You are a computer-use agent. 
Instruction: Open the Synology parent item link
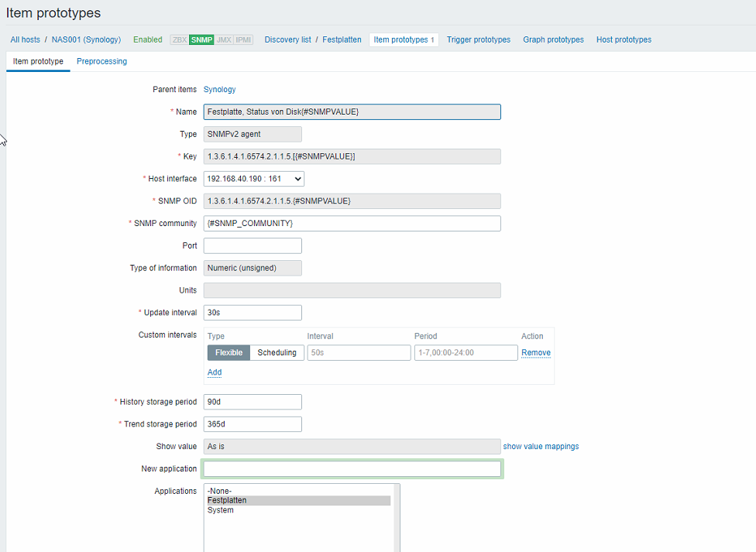pos(219,90)
